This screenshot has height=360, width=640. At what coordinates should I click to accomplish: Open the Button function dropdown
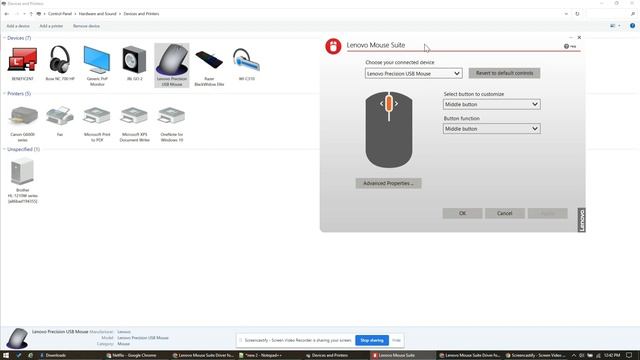pyautogui.click(x=491, y=129)
